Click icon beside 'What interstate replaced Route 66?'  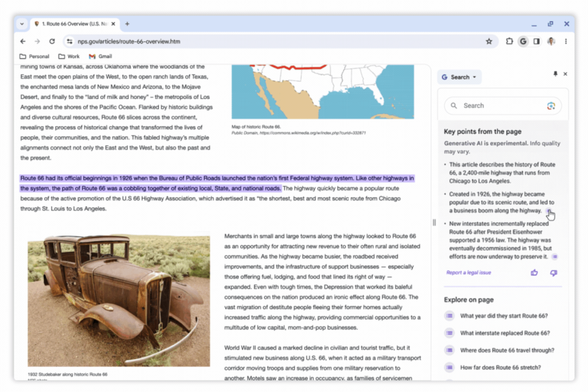[449, 333]
